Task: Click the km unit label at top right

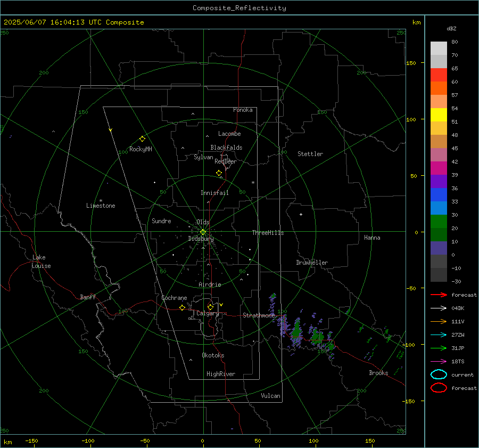Action: pos(416,22)
